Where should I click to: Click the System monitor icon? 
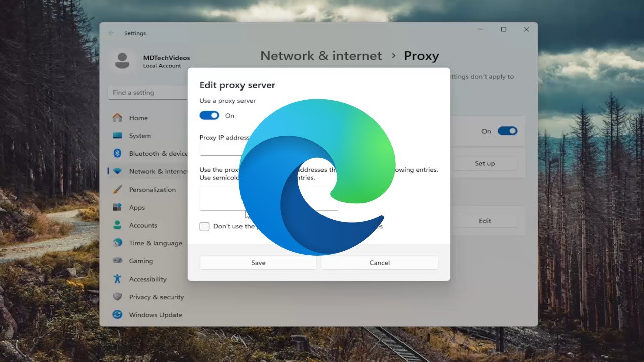pos(117,136)
